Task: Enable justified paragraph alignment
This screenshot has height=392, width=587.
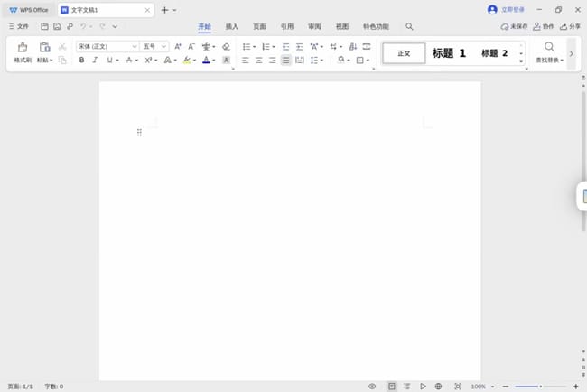Action: [x=286, y=61]
